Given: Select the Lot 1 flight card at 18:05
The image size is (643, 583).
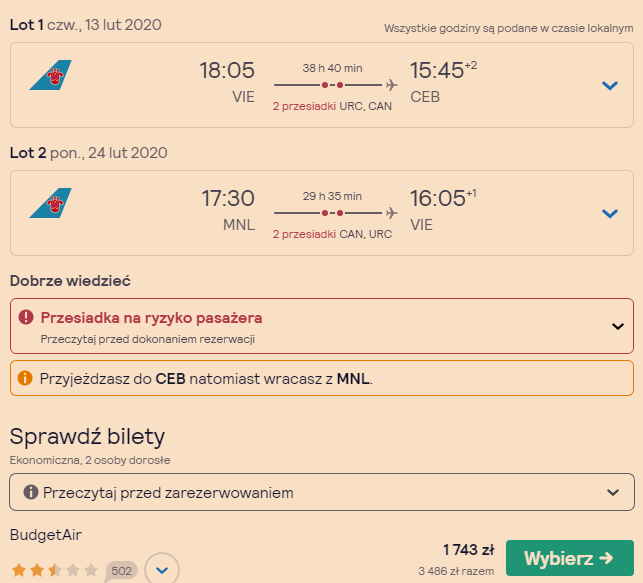Looking at the screenshot, I should click(322, 85).
